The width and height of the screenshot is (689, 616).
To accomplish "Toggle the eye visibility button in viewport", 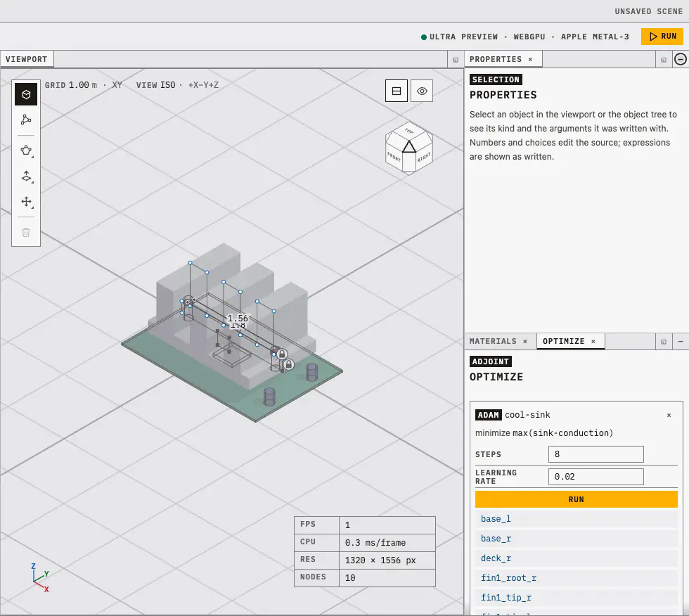I will click(422, 91).
